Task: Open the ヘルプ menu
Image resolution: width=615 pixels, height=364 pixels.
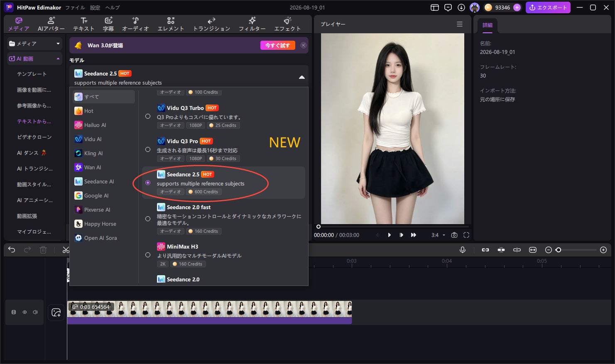Action: pos(113,7)
